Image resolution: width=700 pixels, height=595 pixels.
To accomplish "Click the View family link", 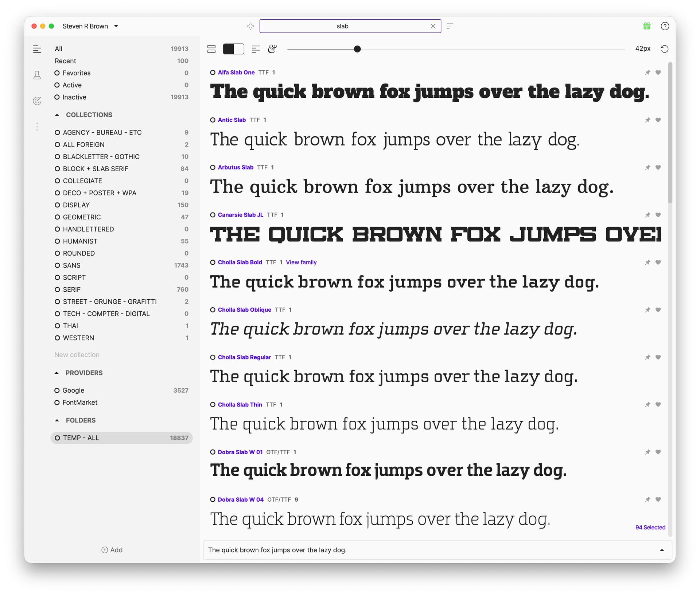I will tap(301, 262).
